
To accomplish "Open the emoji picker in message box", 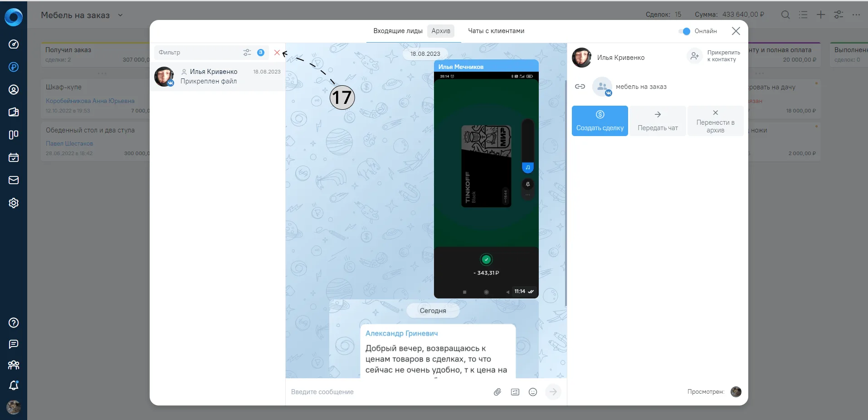I will tap(533, 392).
